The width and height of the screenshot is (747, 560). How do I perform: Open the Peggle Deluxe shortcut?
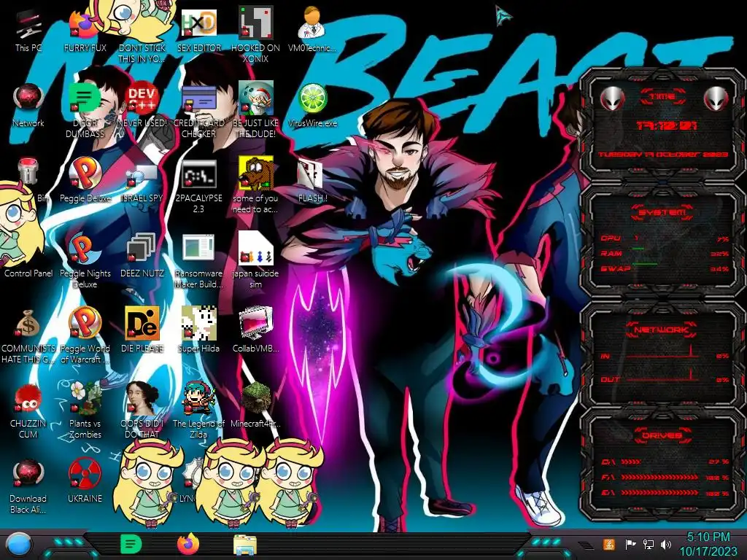pos(85,181)
